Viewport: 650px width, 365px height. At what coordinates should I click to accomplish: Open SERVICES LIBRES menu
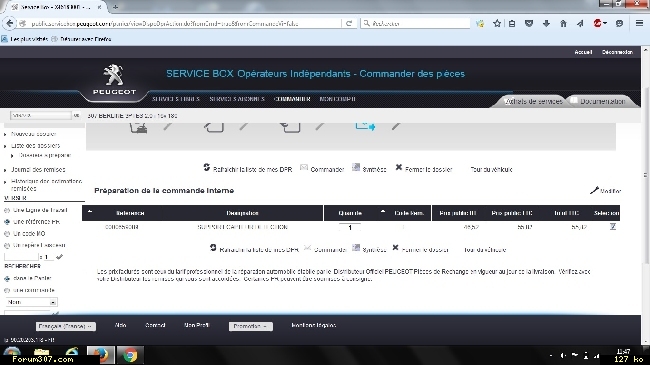click(x=176, y=99)
